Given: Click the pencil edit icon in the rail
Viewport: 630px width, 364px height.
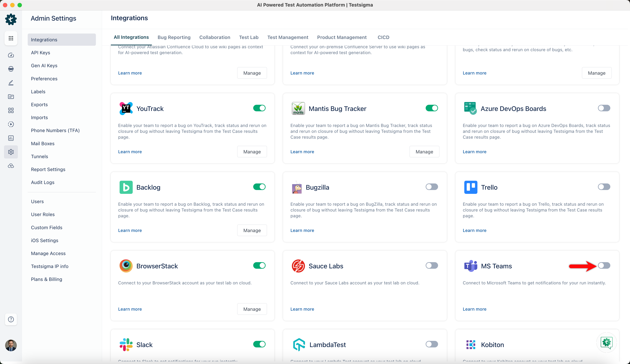Looking at the screenshot, I should (x=11, y=83).
